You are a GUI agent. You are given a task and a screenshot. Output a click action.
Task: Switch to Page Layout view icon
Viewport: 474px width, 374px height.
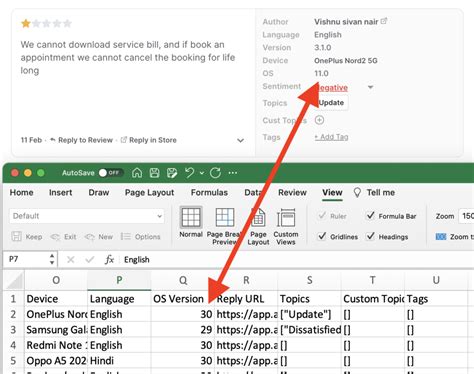258,217
